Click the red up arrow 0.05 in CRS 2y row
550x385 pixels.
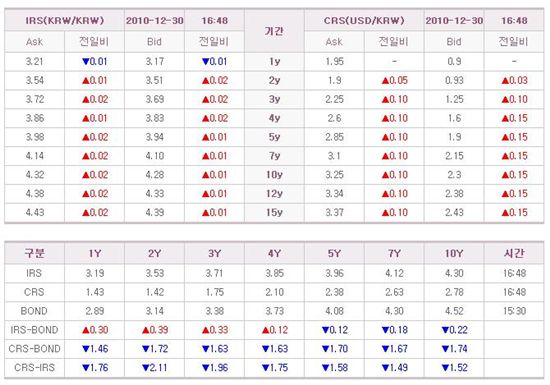(395, 81)
